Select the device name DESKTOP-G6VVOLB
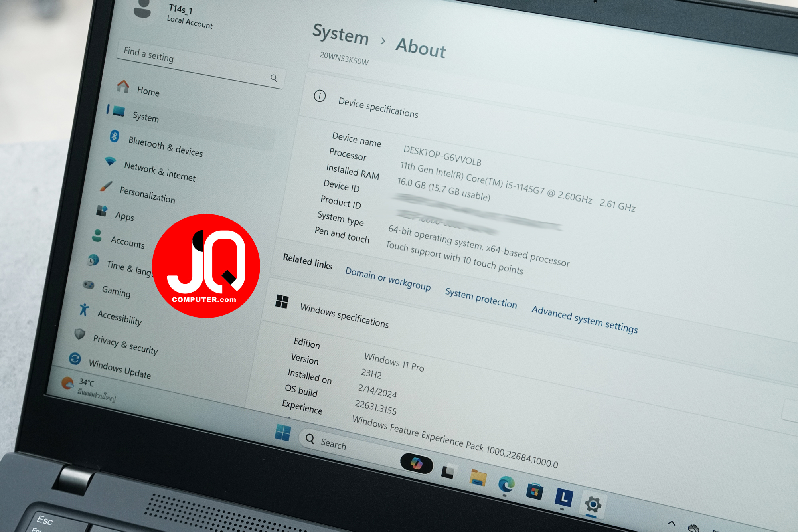Viewport: 798px width, 532px height. pyautogui.click(x=442, y=156)
